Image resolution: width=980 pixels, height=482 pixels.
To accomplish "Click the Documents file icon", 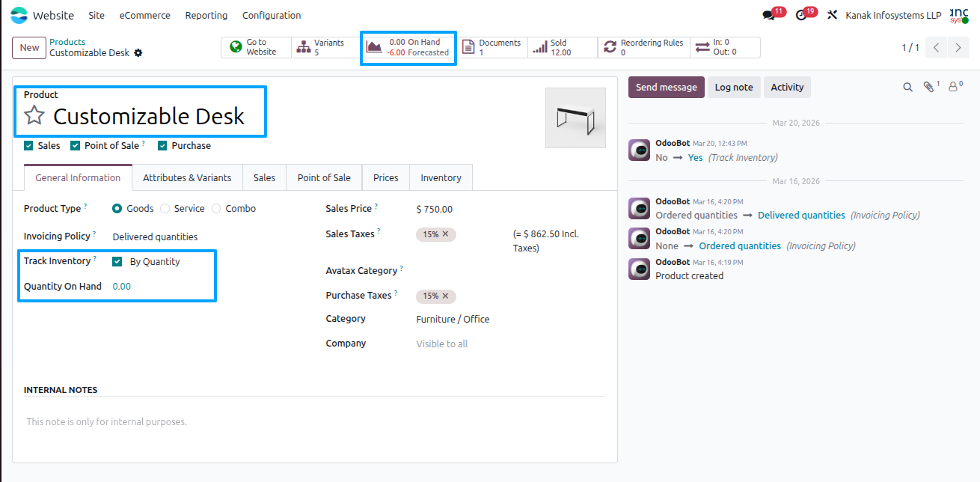I will 468,47.
